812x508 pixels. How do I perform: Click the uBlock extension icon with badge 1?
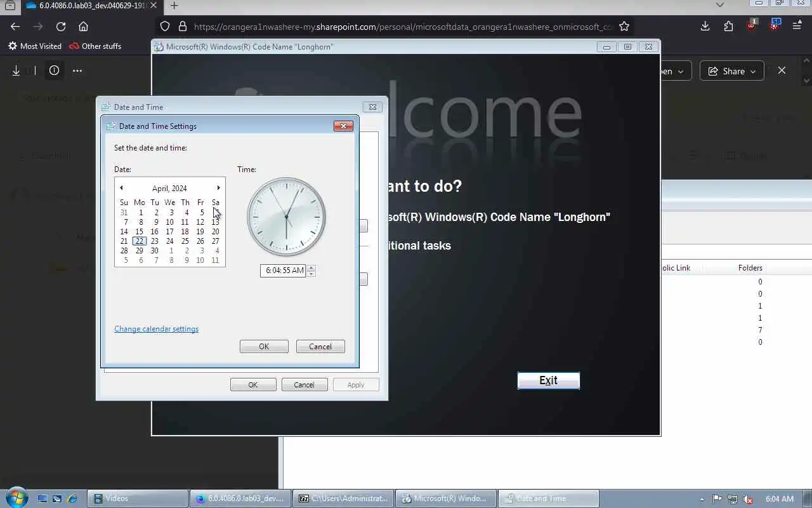click(752, 26)
